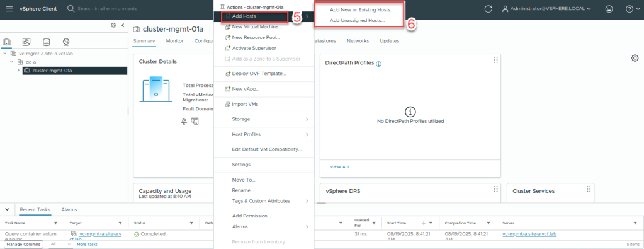Open the smiley feedback icon
The height and width of the screenshot is (249, 644).
pos(609,9)
